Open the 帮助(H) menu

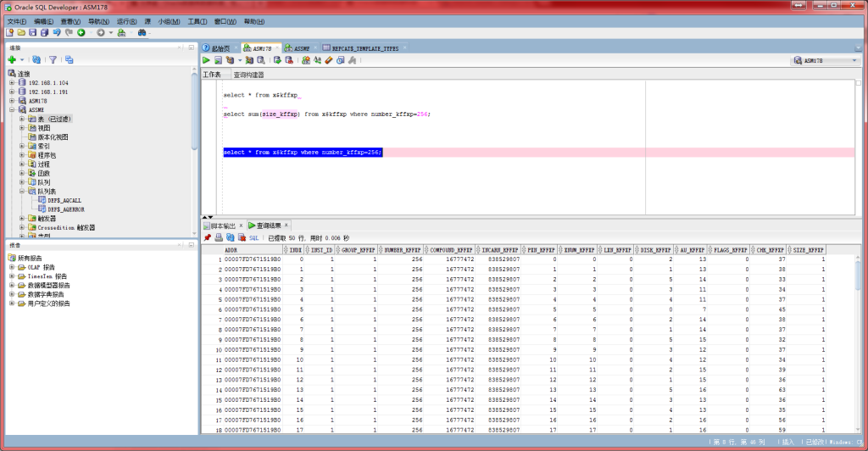coord(254,21)
